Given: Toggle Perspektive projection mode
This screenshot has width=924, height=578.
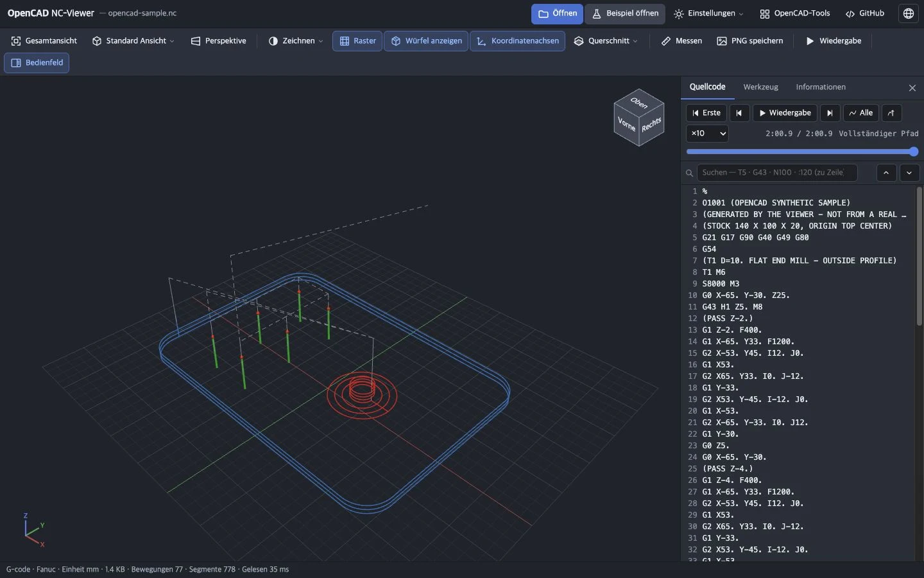Looking at the screenshot, I should click(x=218, y=41).
